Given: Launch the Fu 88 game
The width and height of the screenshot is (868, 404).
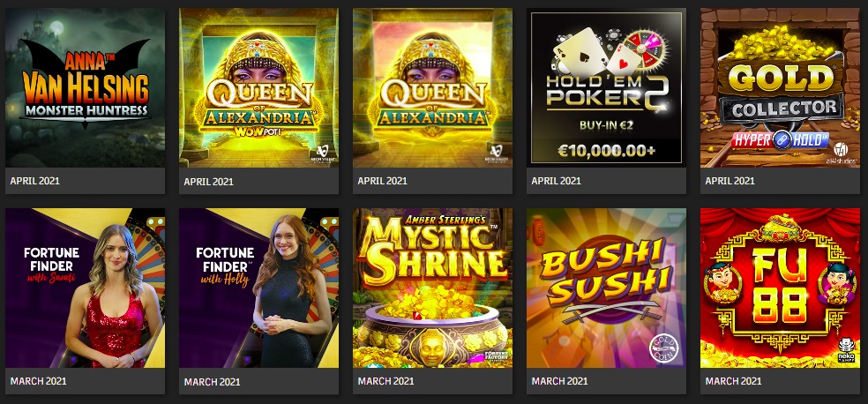Looking at the screenshot, I should pyautogui.click(x=780, y=288).
